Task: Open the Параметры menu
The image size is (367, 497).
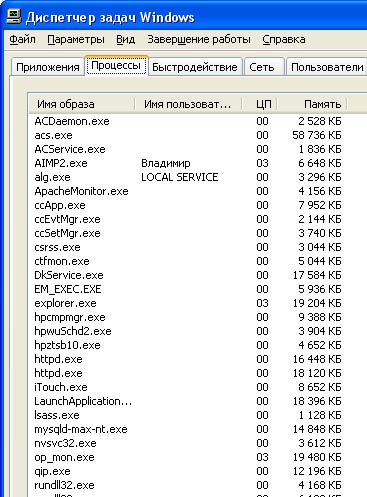Action: pos(76,39)
